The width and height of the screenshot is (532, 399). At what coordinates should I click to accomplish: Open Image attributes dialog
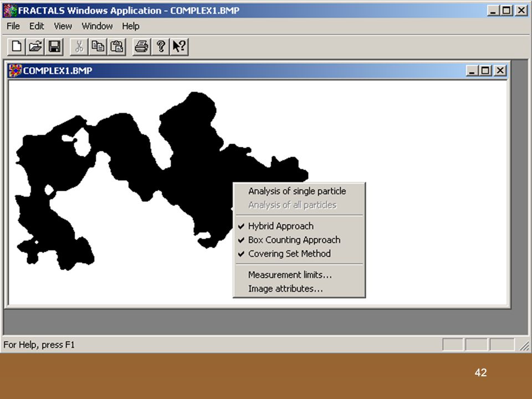click(x=299, y=289)
